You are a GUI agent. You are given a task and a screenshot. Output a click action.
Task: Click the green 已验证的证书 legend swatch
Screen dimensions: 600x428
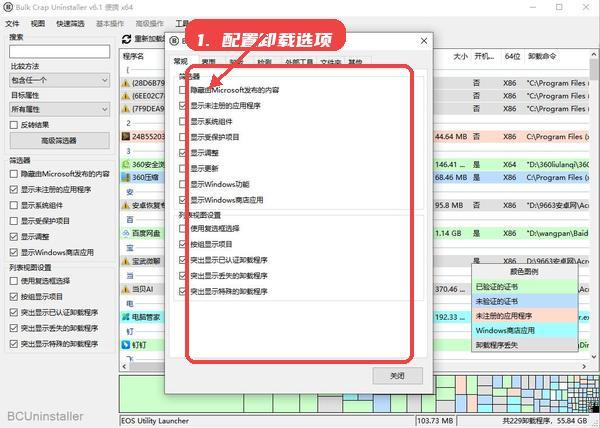coord(524,287)
